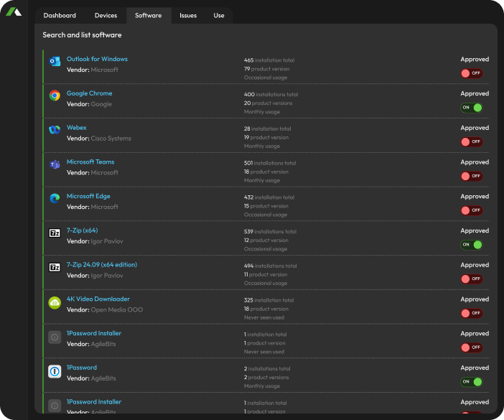The width and height of the screenshot is (504, 420).
Task: Click the '400 installations total' text
Action: (x=271, y=95)
